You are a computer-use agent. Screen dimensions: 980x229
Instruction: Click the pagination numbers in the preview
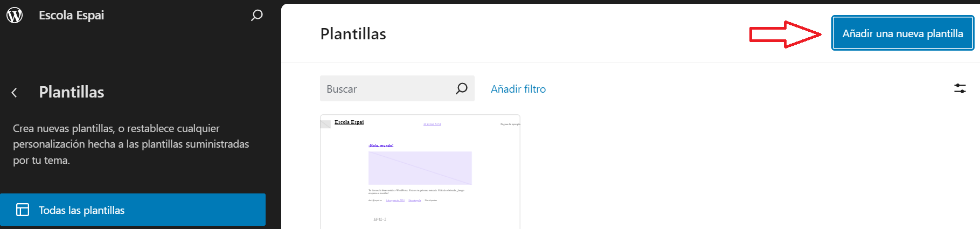380,219
